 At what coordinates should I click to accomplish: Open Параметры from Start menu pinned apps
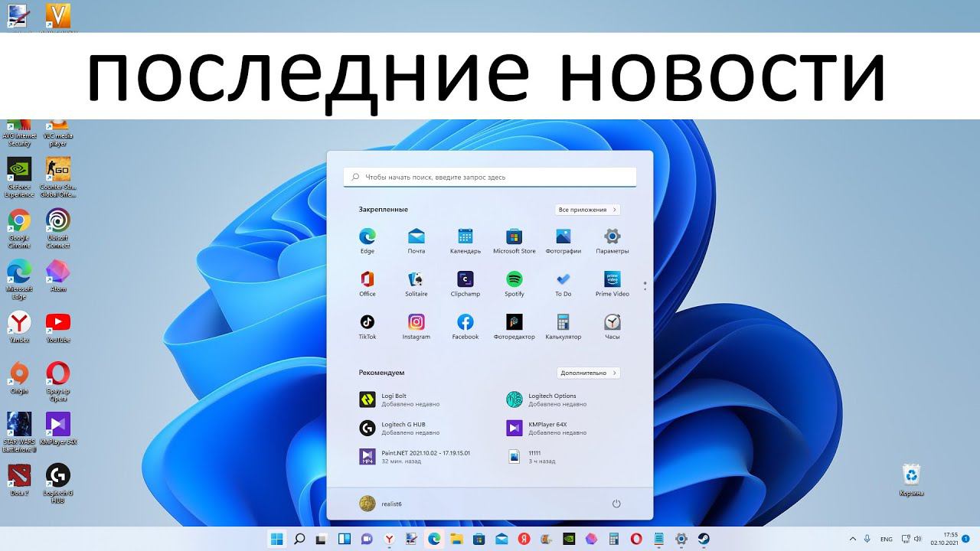(x=612, y=240)
